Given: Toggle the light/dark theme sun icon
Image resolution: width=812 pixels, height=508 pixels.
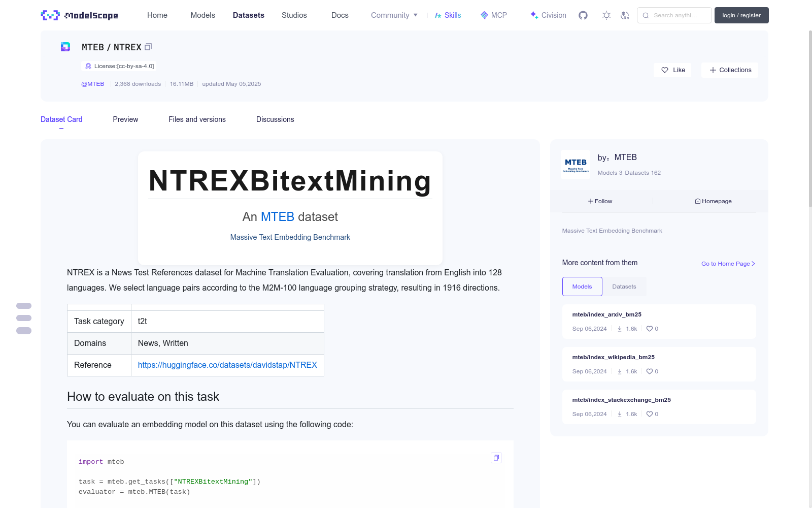Looking at the screenshot, I should pos(606,15).
